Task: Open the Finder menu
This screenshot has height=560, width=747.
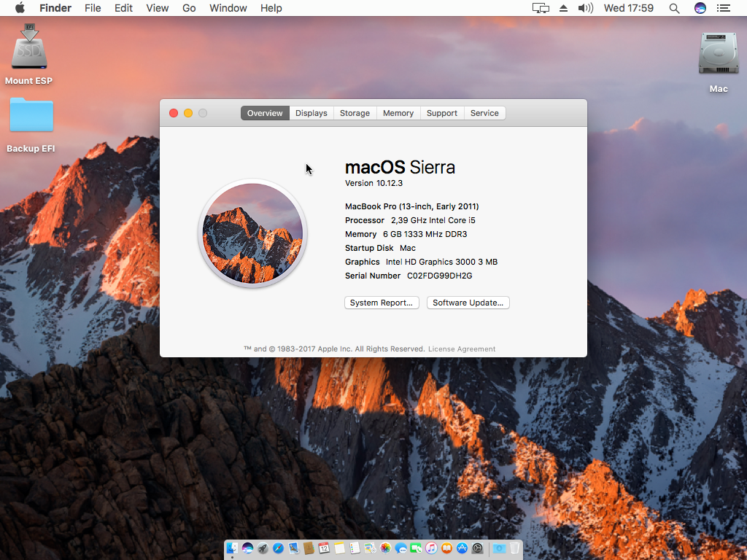Action: 55,8
